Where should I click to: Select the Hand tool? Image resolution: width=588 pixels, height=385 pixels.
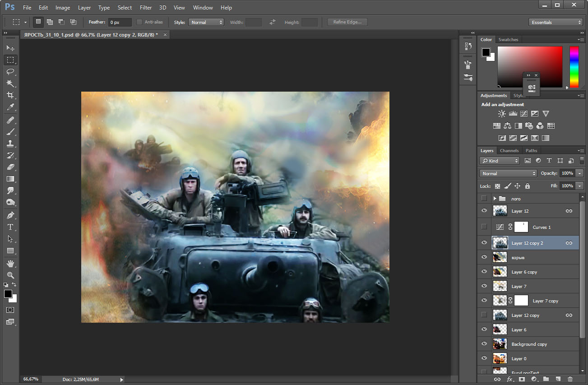click(10, 263)
